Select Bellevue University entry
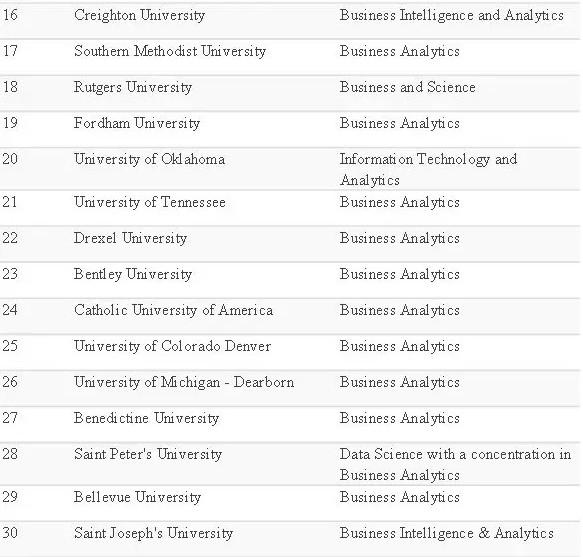This screenshot has width=583, height=557. [138, 498]
